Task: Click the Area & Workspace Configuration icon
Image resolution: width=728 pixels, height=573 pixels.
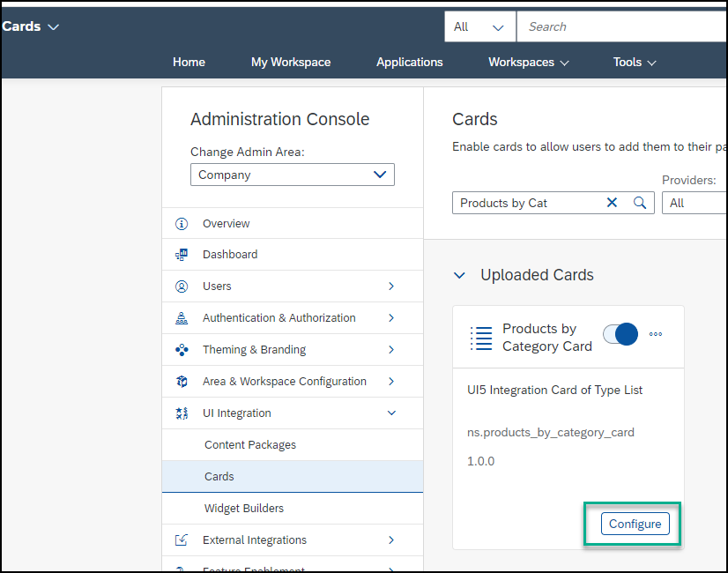Action: point(182,381)
